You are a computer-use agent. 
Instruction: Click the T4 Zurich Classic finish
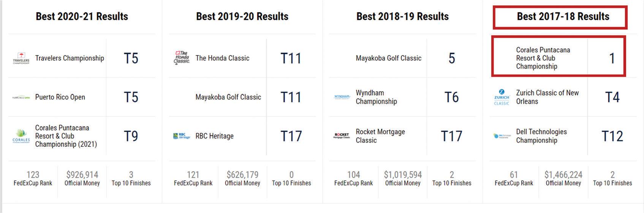[x=612, y=97]
